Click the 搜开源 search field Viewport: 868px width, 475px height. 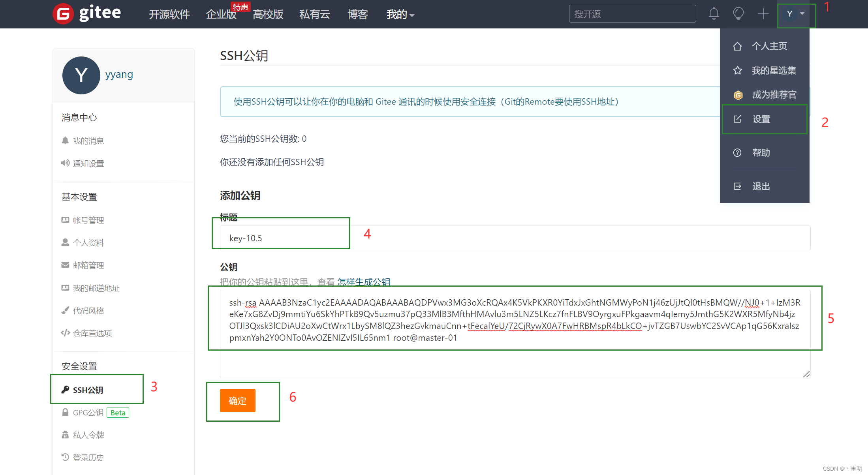click(632, 14)
